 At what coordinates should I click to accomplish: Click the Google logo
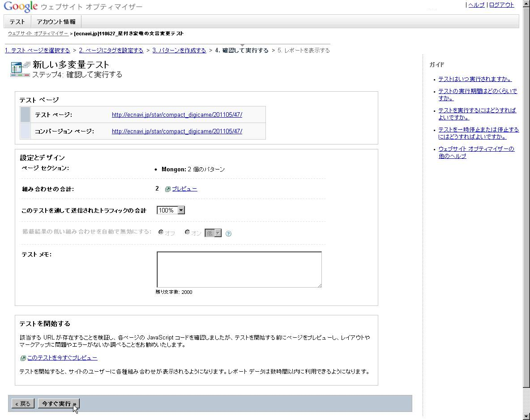21,7
